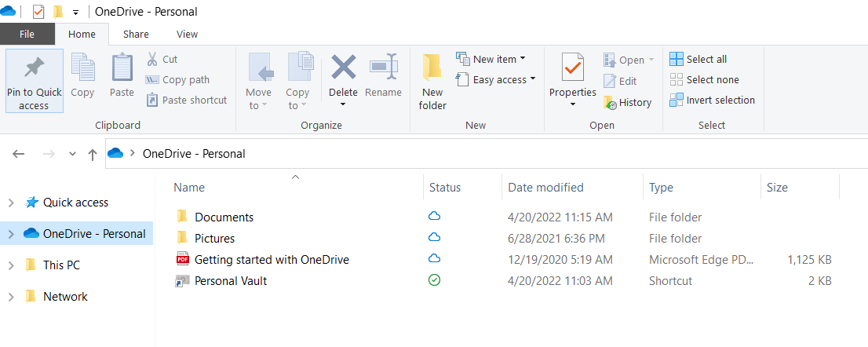Click the Cut scissors icon
The width and height of the screenshot is (868, 347).
tap(152, 60)
